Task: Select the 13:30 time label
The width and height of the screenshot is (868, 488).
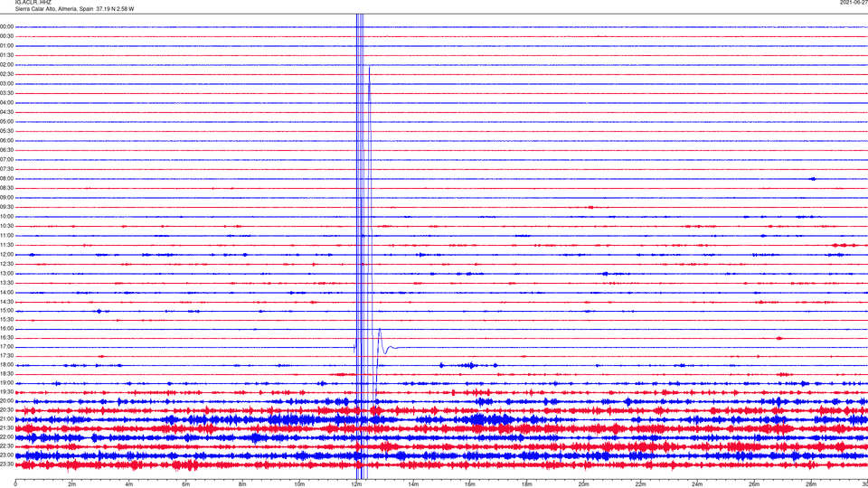Action: coord(6,283)
